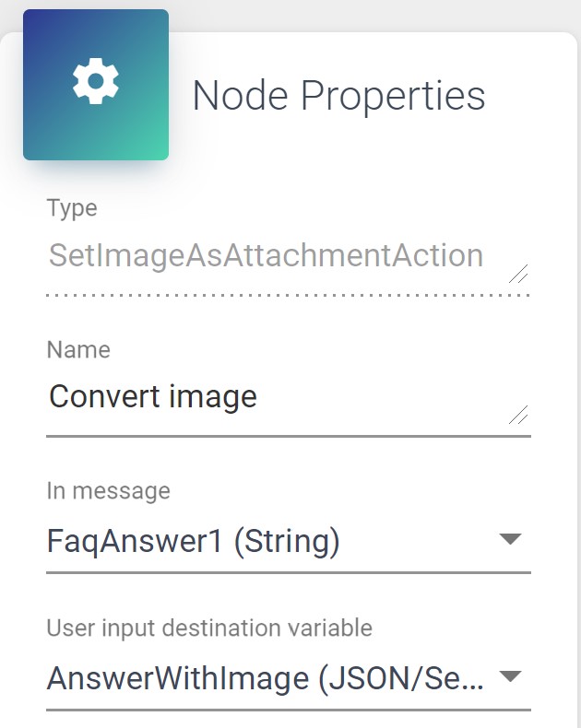Click the Node Properties panel title
581x728 pixels.
(x=338, y=96)
